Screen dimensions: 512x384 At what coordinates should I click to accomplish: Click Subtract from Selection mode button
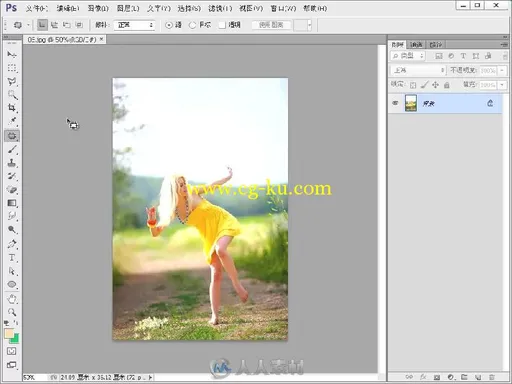pos(67,25)
